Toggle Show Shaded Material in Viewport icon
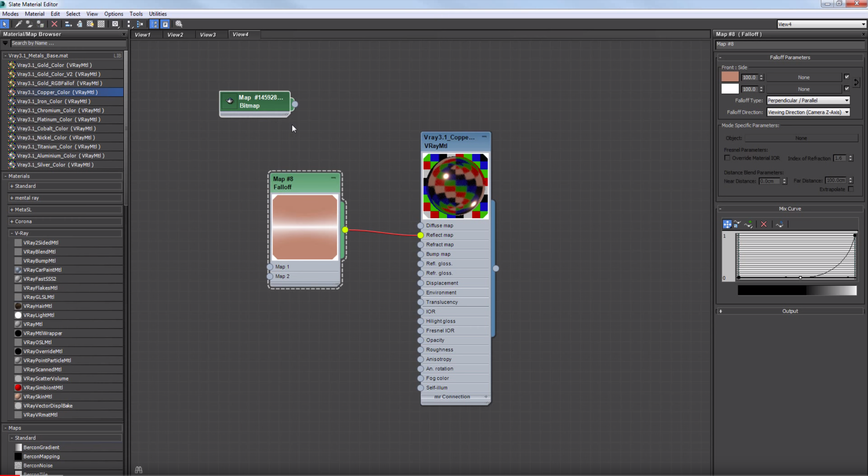This screenshot has width=868, height=476. coord(90,24)
